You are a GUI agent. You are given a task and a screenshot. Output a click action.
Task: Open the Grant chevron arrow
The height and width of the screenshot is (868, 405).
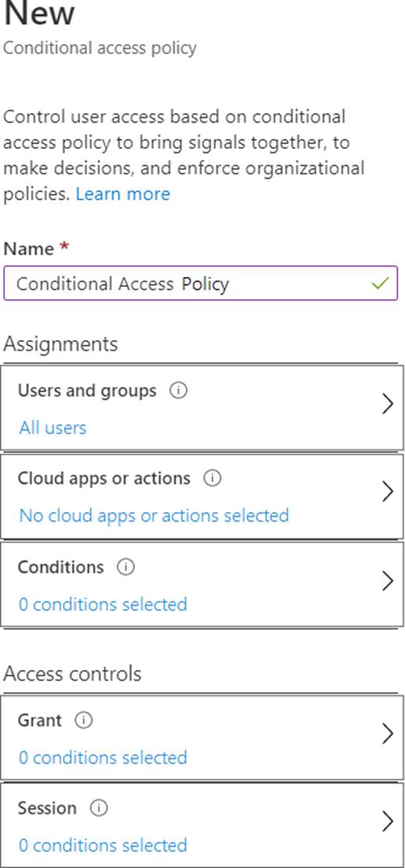(388, 734)
